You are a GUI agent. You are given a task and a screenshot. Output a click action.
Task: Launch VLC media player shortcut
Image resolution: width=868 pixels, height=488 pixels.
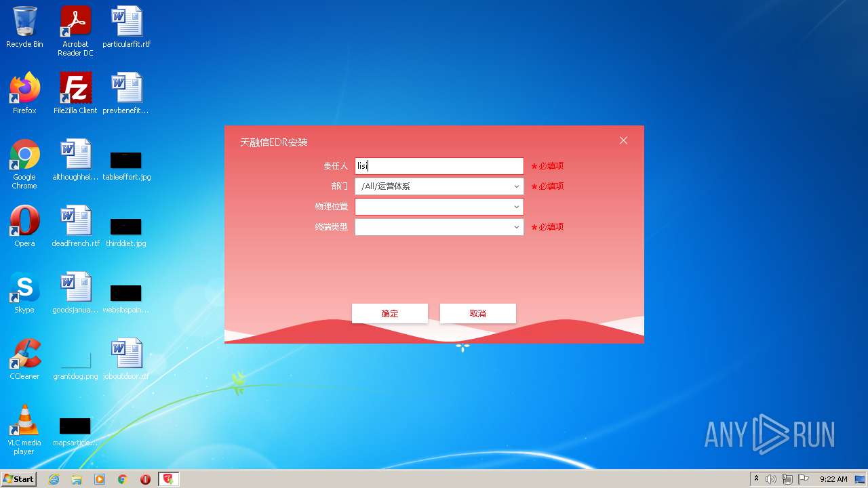[24, 430]
